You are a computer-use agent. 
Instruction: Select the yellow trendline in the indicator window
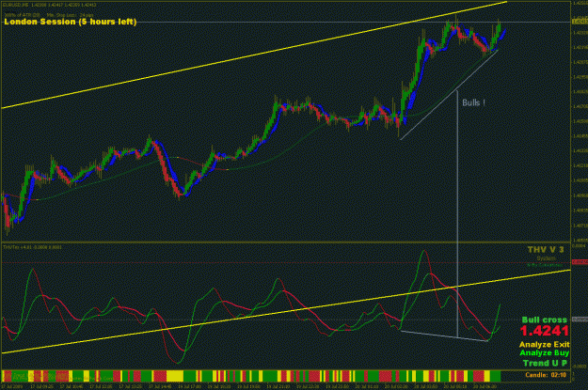[x=286, y=311]
